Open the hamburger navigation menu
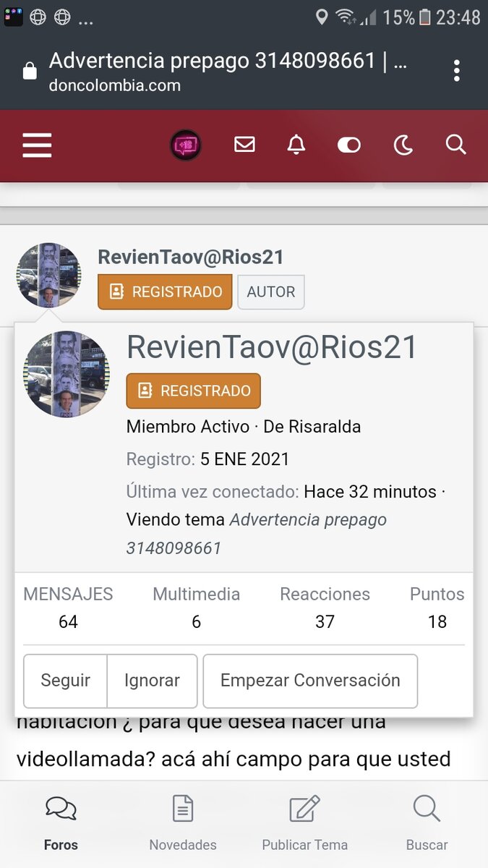Screen dimensions: 488x868 pyautogui.click(x=37, y=145)
